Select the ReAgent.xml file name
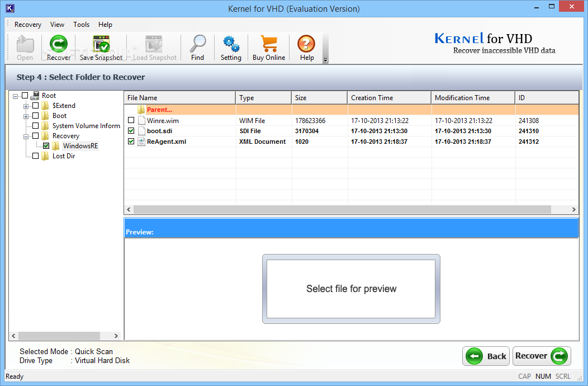The width and height of the screenshot is (588, 386). [167, 142]
